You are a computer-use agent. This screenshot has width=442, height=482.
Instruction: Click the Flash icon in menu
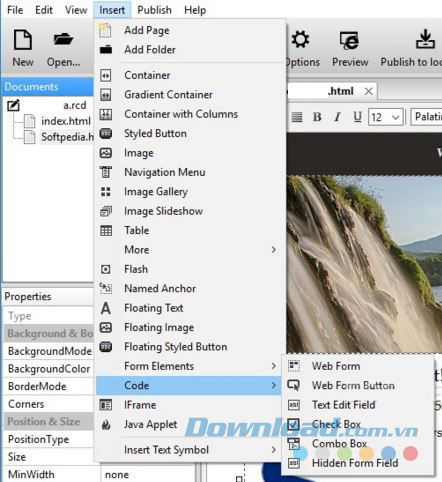pos(106,269)
